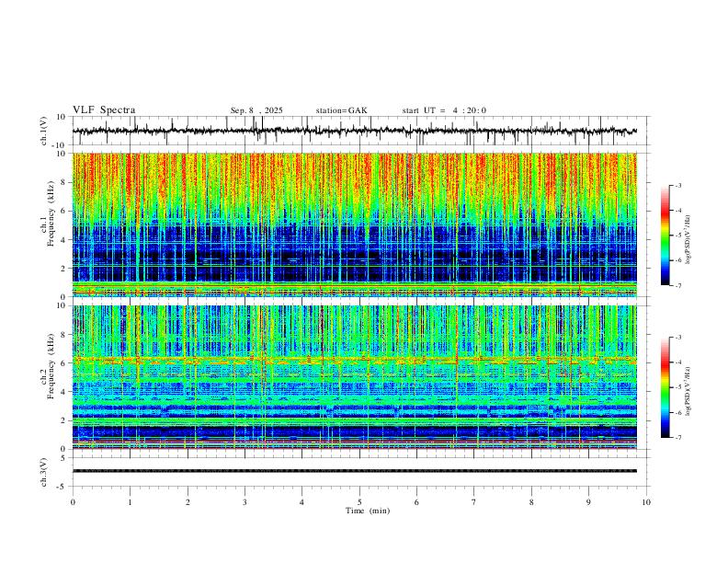Click the 'station=GAK' label
This screenshot has width=728, height=563.
click(341, 110)
